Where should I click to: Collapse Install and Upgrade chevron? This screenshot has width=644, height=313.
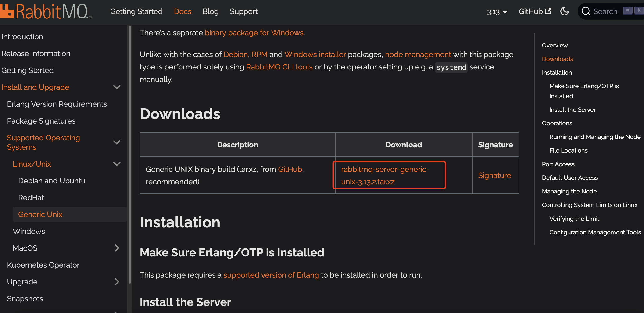pyautogui.click(x=117, y=87)
